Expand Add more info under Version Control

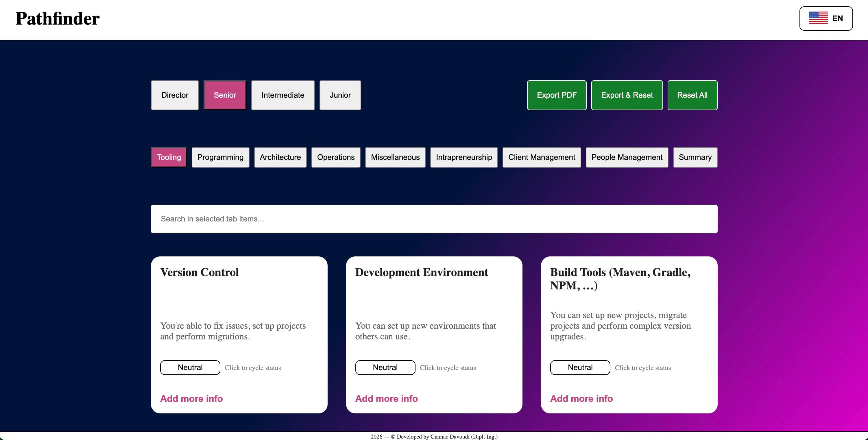coord(191,399)
